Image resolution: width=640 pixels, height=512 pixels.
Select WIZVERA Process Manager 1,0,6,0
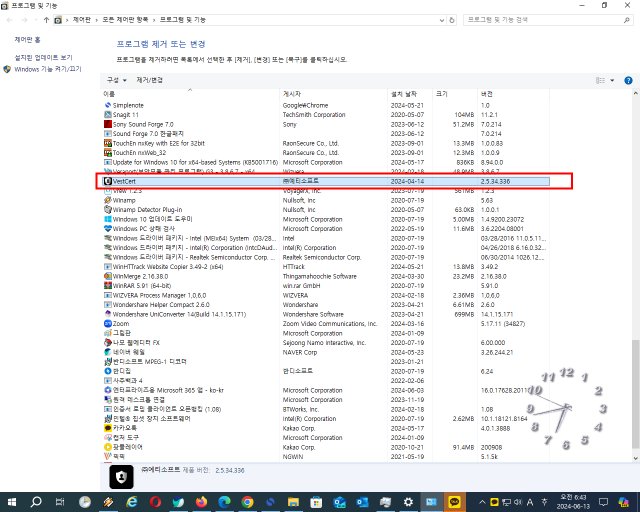pos(324,295)
